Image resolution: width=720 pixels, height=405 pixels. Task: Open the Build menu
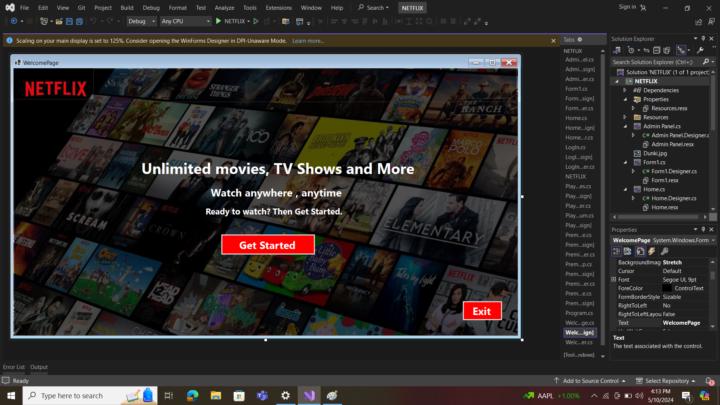click(127, 7)
